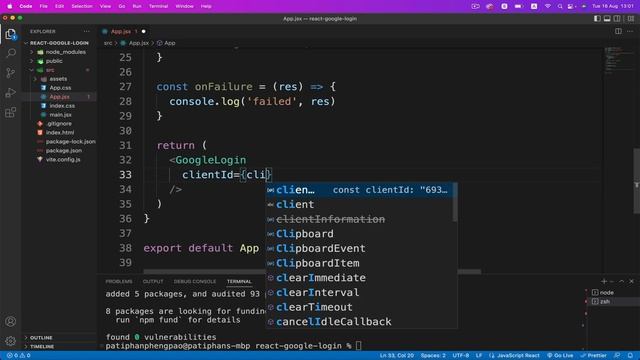
Task: Open errors and warnings status indicator
Action: [x=18, y=356]
